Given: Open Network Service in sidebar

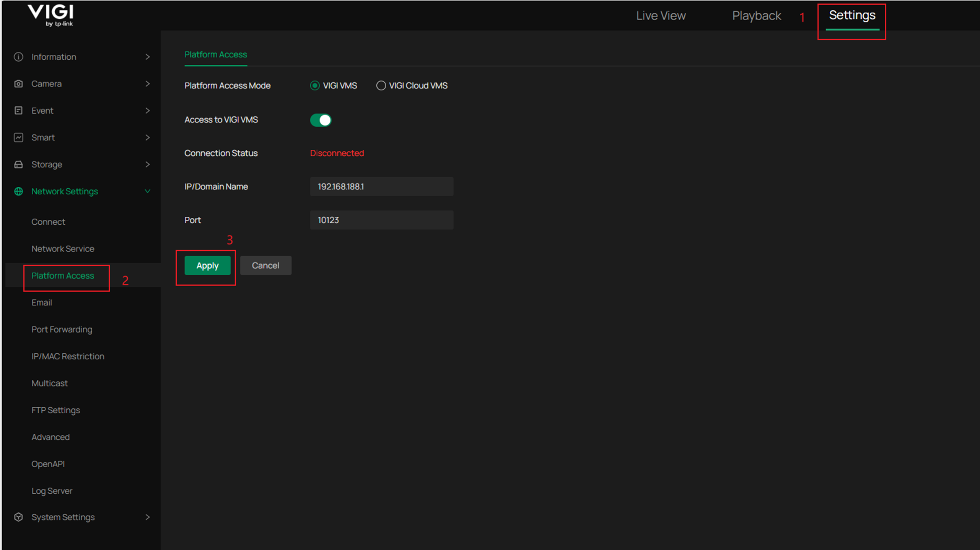Looking at the screenshot, I should coord(63,248).
